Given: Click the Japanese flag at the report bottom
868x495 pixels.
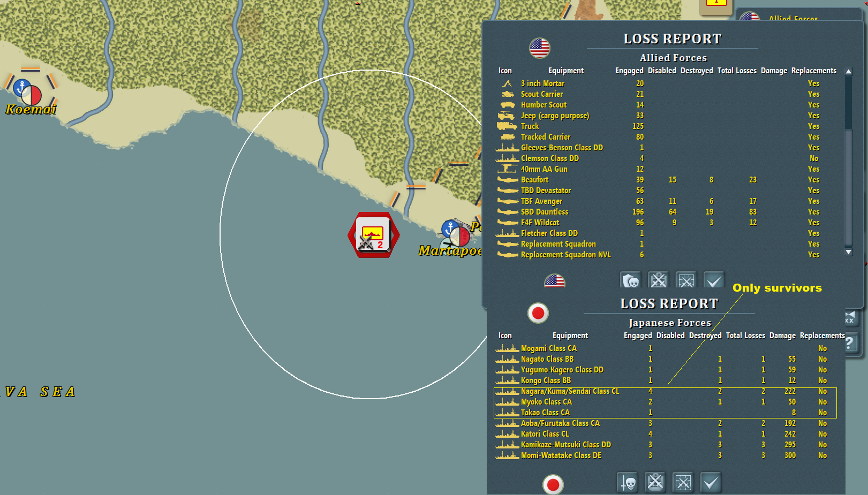Looking at the screenshot, I should coord(553,485).
